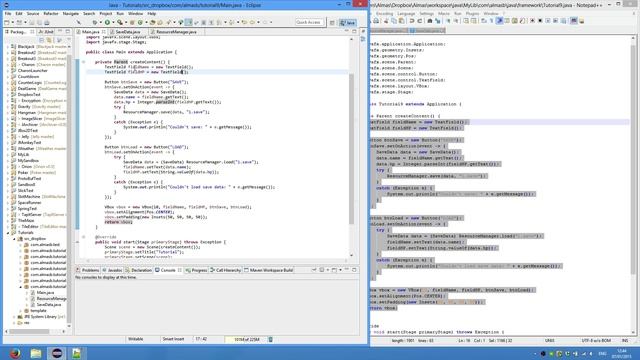Image resolution: width=640 pixels, height=360 pixels.
Task: Click the Maven Workspace Build tab
Action: click(269, 270)
